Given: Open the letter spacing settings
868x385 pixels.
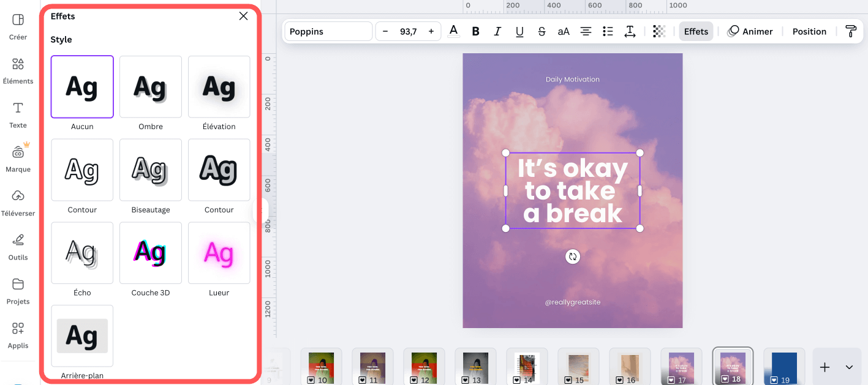Looking at the screenshot, I should pos(630,31).
